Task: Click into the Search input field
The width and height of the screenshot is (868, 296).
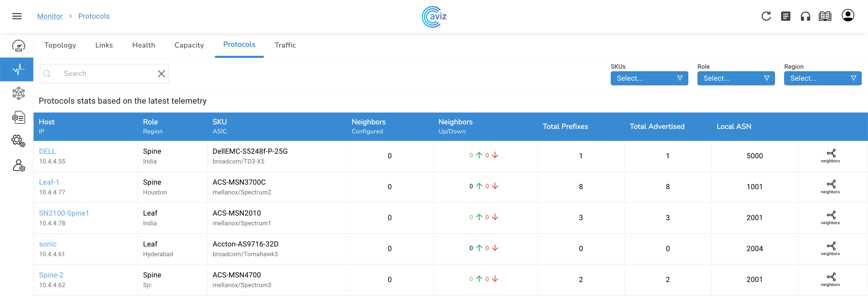Action: [x=107, y=74]
